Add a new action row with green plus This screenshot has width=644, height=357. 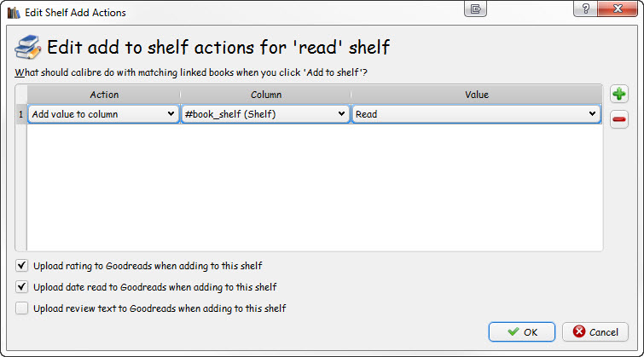coord(620,94)
